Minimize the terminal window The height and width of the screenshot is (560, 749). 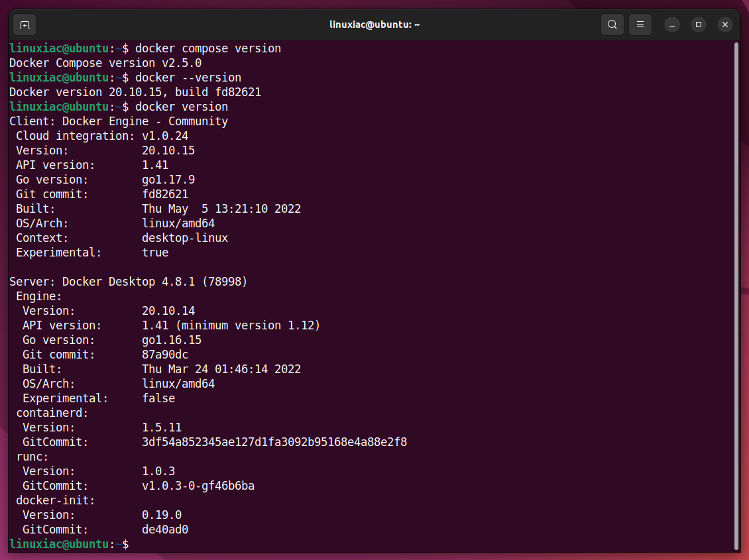[x=671, y=25]
